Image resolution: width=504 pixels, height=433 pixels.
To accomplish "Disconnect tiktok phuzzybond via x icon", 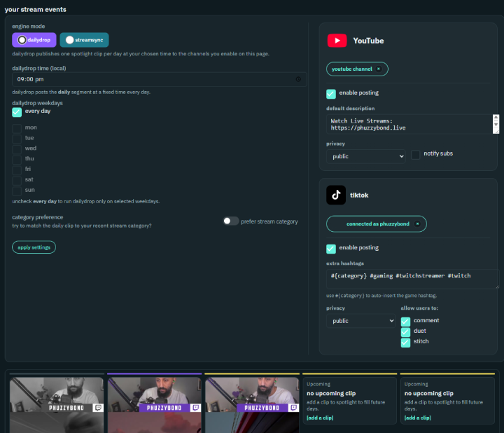I will tap(417, 224).
